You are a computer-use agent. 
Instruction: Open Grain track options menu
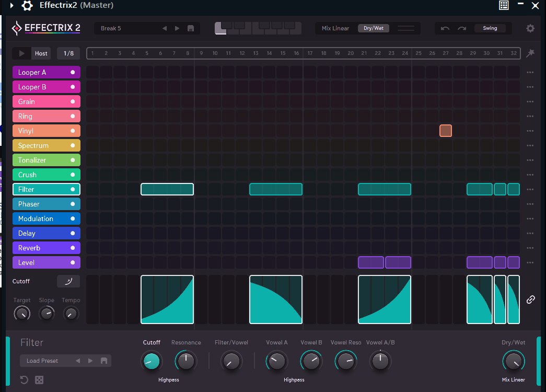click(530, 102)
